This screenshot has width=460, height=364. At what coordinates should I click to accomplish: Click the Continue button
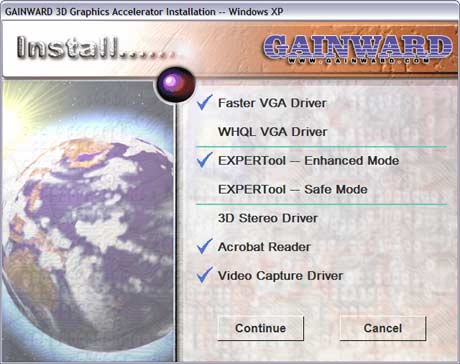pos(261,328)
